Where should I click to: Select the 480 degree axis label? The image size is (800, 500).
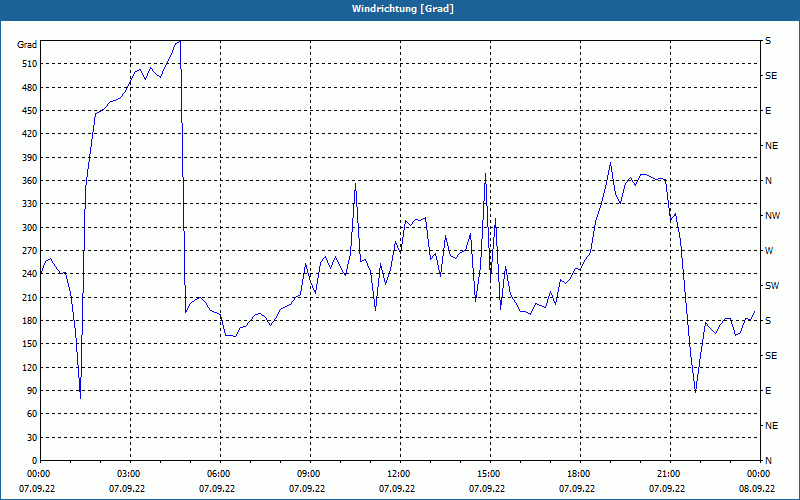29,88
